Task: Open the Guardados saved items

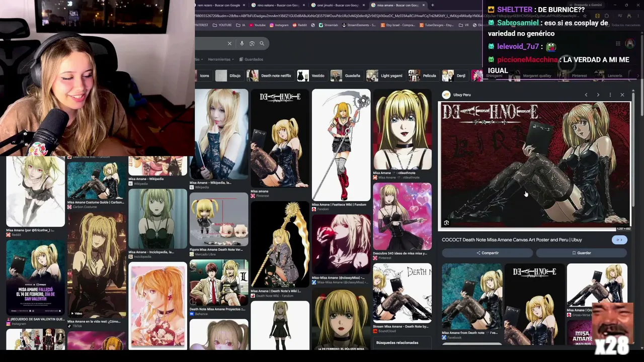Action: click(251, 59)
